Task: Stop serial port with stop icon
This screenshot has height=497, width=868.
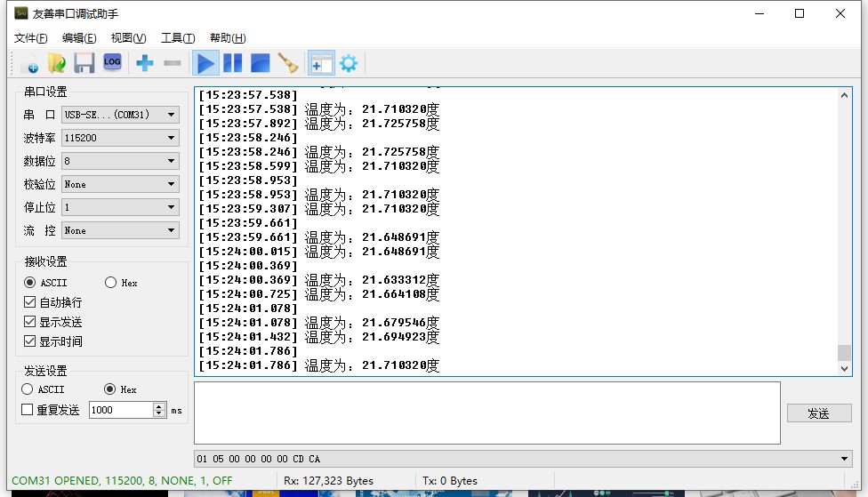Action: coord(261,63)
